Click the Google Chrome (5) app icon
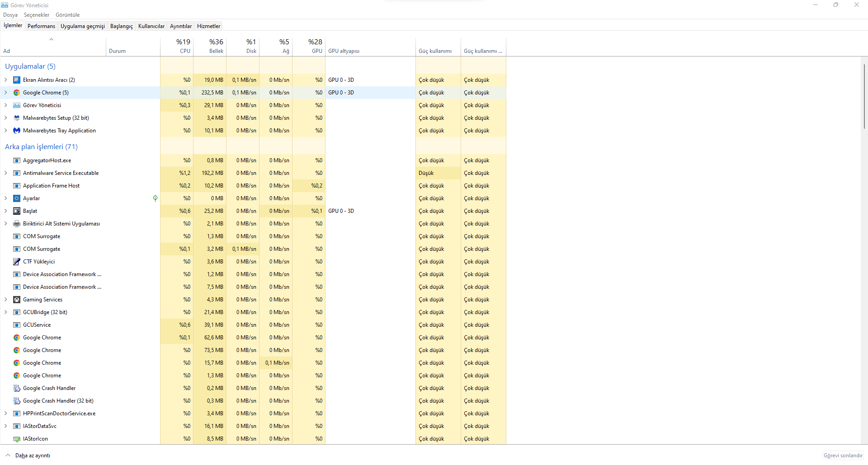 [x=17, y=93]
